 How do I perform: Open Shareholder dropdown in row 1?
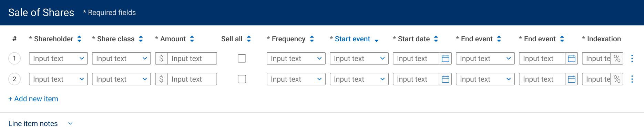coord(58,59)
